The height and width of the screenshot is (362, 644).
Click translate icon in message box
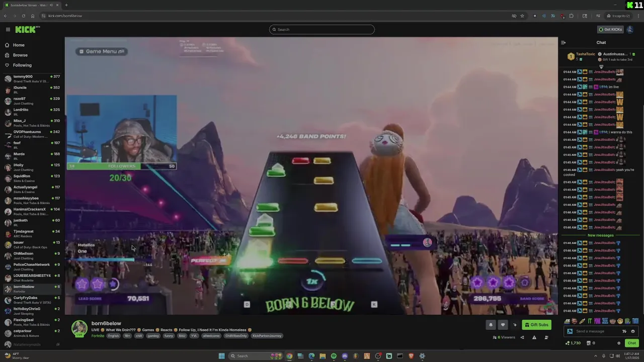coord(624,331)
